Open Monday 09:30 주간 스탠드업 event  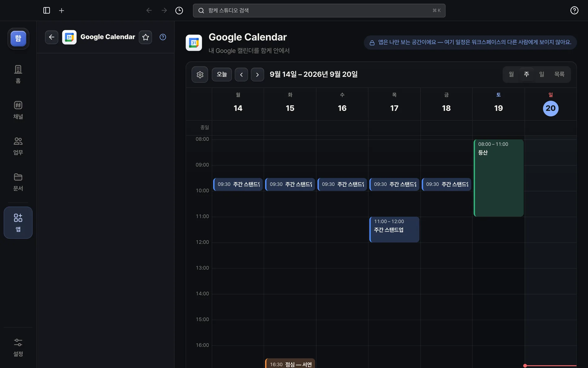click(238, 184)
